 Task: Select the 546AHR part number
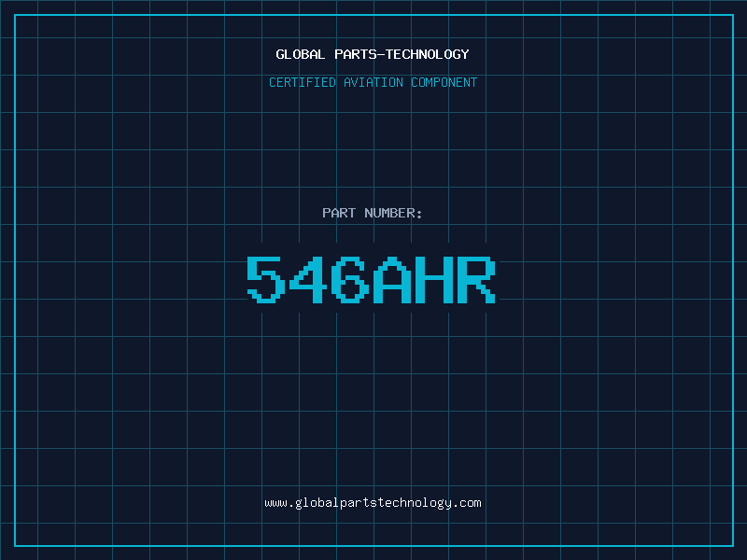click(371, 280)
